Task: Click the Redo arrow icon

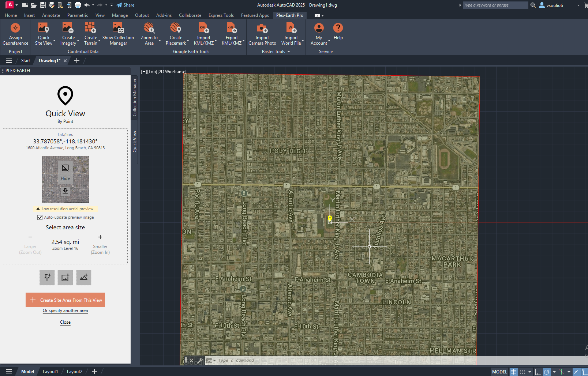Action: [x=100, y=5]
